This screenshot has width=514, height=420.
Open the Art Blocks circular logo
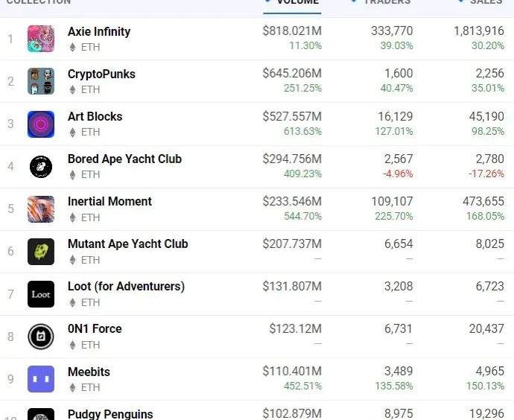pos(41,124)
